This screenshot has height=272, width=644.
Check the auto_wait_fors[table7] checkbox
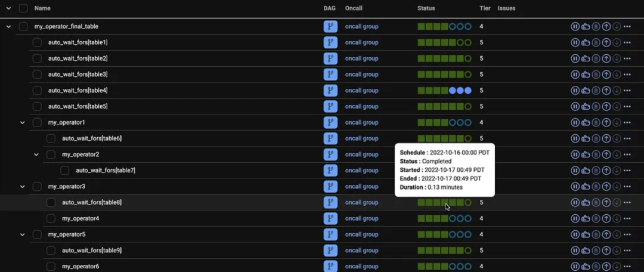click(64, 171)
